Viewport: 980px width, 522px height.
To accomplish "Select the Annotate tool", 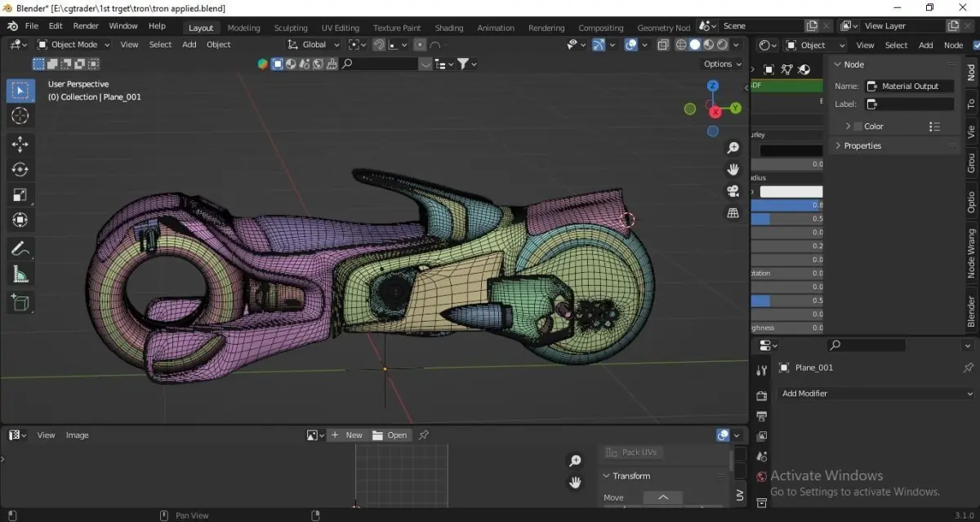I will 20,249.
